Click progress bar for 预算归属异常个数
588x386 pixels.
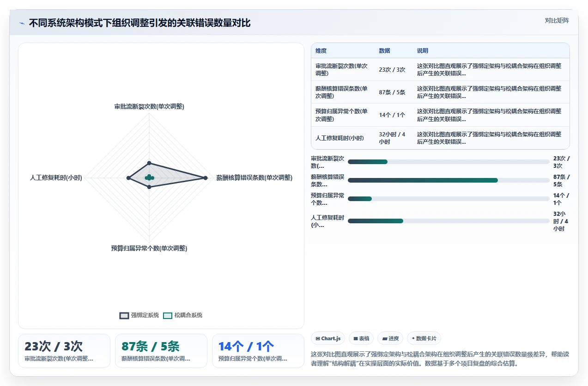click(449, 199)
